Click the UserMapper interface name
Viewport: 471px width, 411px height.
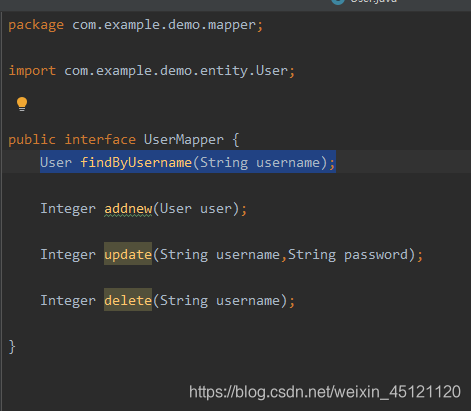(184, 140)
